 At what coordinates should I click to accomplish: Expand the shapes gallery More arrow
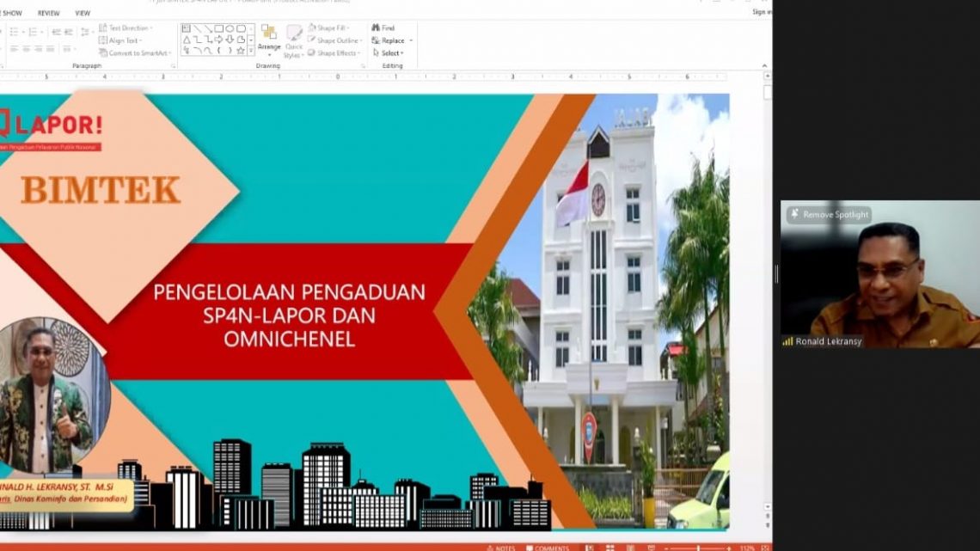coord(251,52)
